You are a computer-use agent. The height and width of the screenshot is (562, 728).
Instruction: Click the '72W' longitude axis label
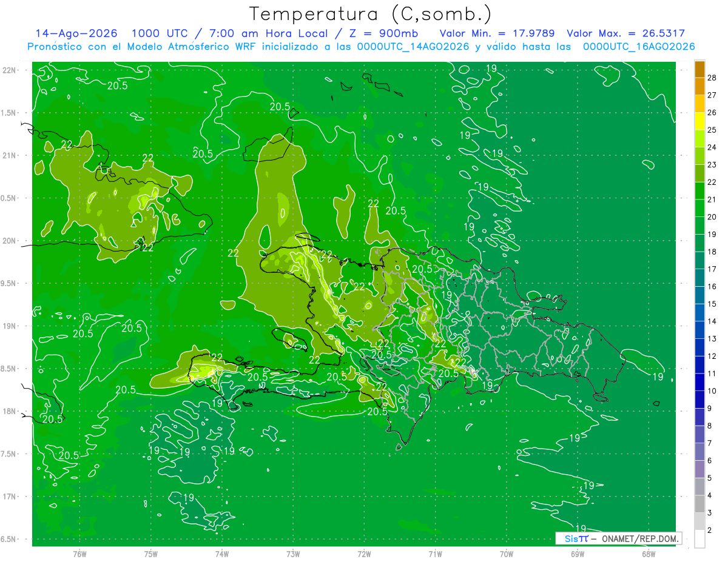365,554
